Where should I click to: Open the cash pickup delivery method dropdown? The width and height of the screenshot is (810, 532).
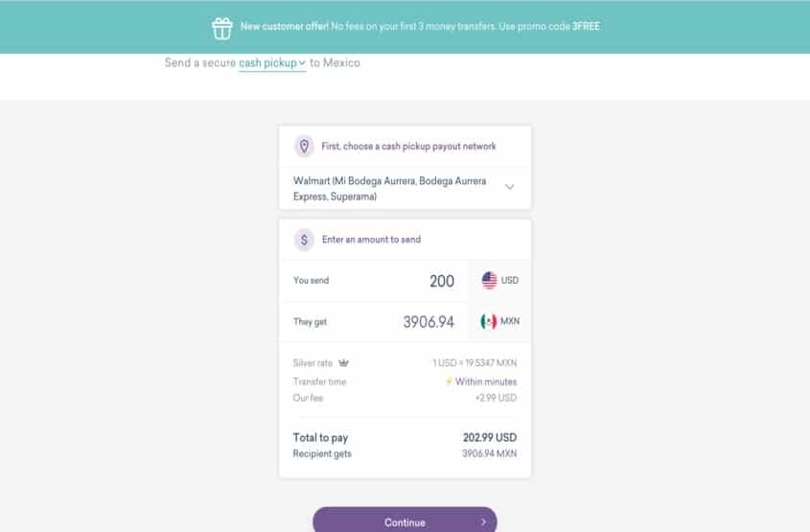pos(272,63)
